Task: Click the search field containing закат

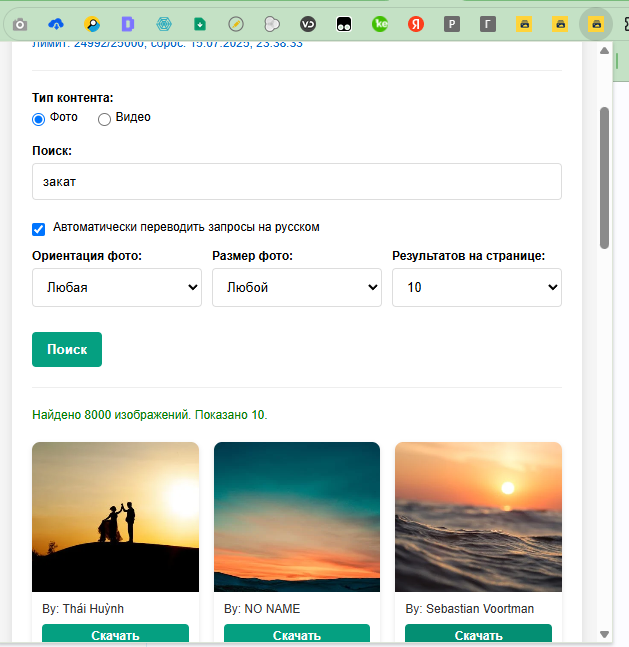Action: click(x=297, y=182)
